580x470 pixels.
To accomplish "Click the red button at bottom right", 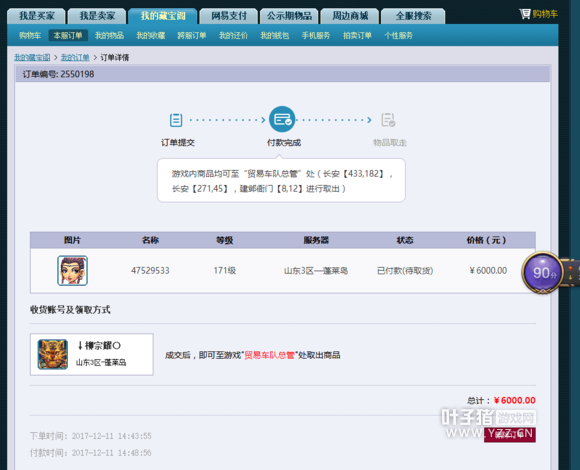I will (x=510, y=435).
